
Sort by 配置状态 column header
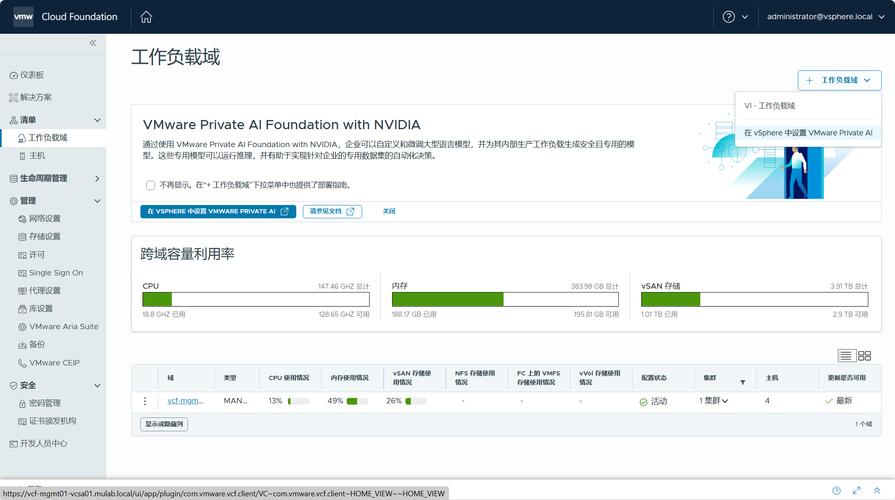[654, 378]
